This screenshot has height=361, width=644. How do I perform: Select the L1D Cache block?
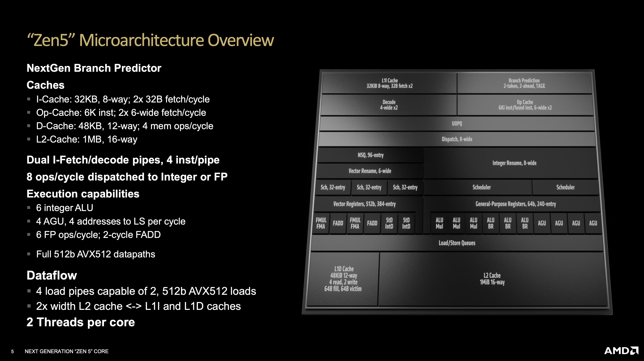[x=343, y=279]
